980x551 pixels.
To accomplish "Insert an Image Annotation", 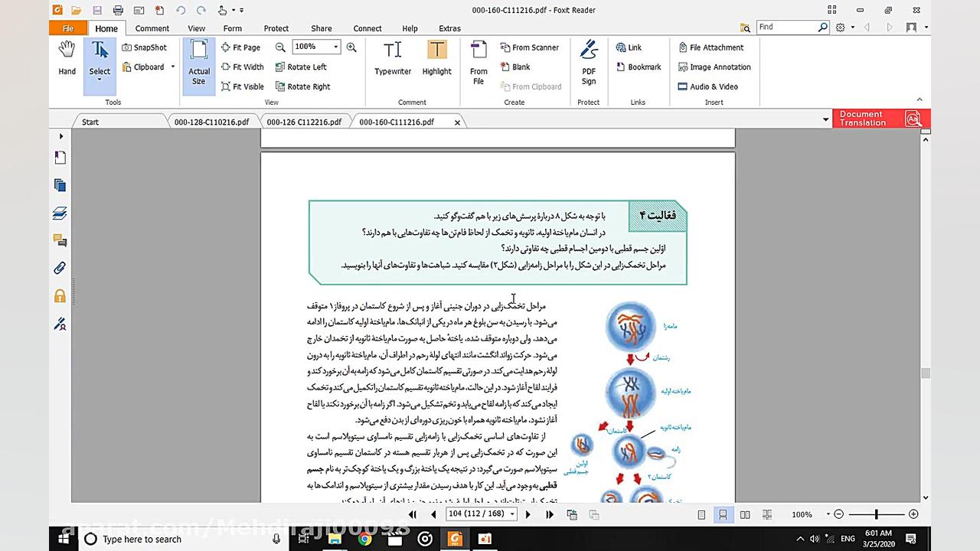I will pos(714,67).
